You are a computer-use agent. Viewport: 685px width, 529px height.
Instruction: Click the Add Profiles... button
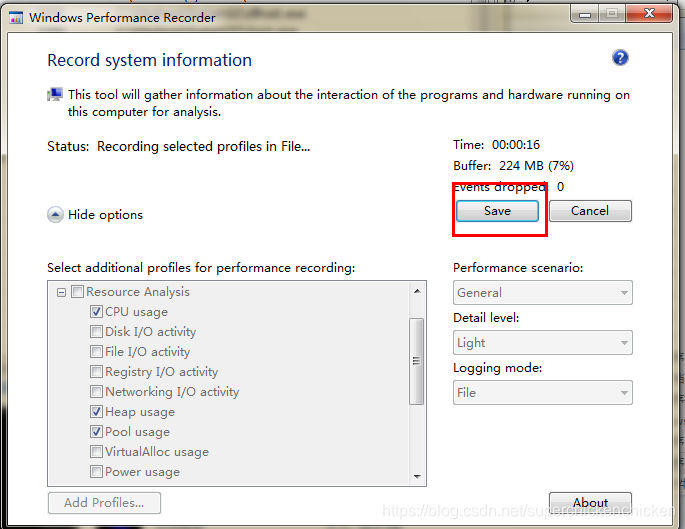point(104,503)
